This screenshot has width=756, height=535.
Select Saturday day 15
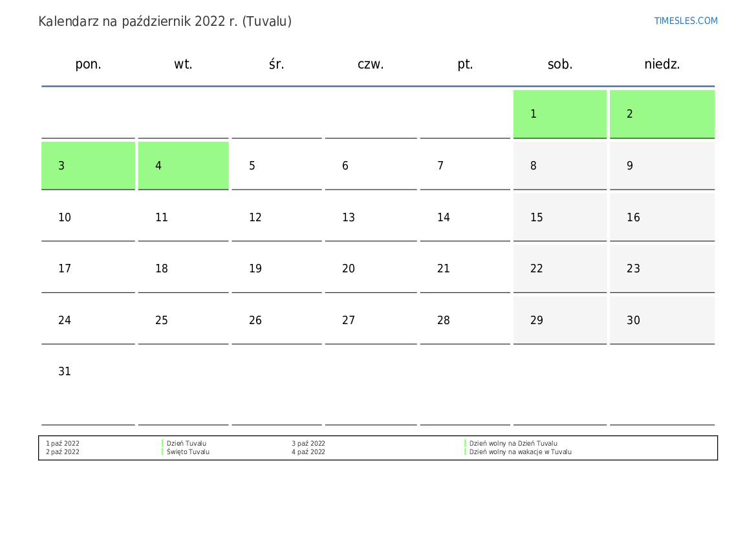(x=560, y=217)
